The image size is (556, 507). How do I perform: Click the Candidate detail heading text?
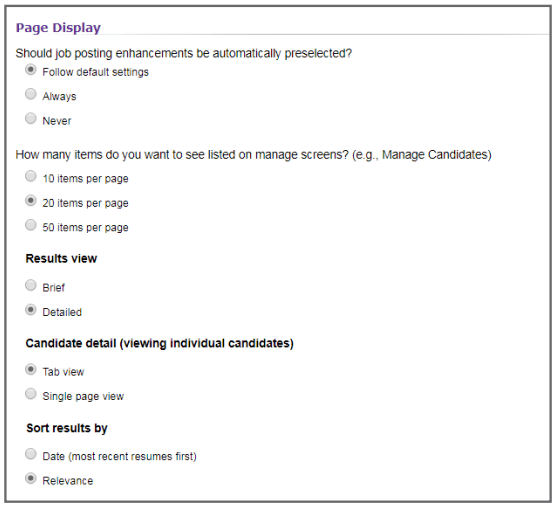tap(160, 343)
